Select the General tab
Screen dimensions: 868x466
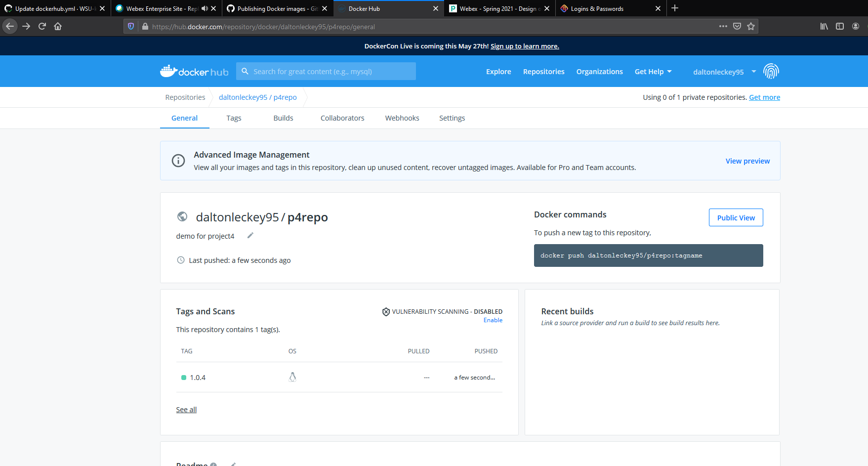pos(184,118)
